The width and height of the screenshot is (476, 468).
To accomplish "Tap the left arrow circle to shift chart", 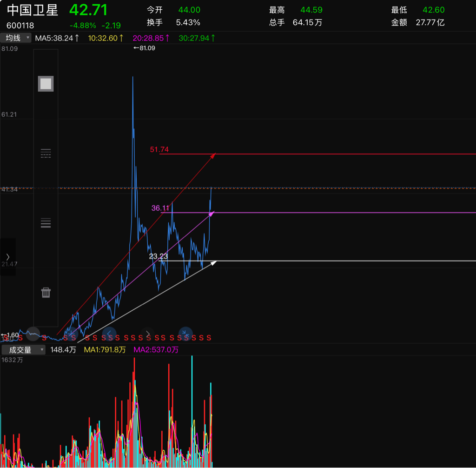I will click(109, 334).
